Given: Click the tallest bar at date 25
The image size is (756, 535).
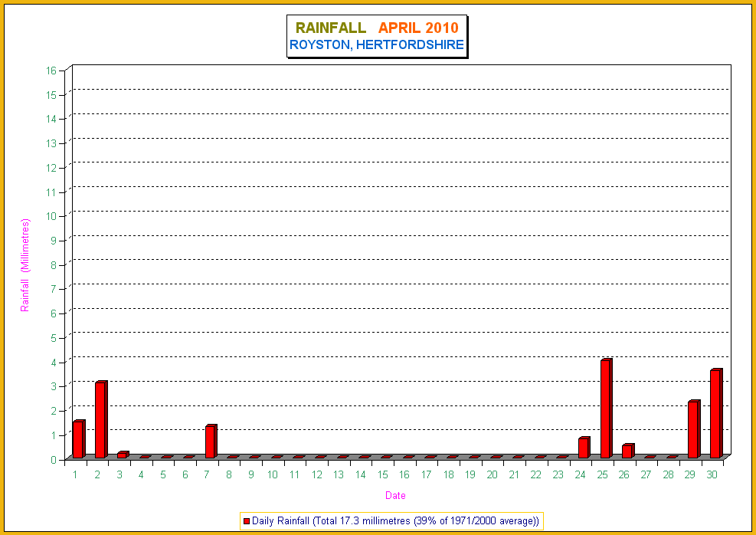Looking at the screenshot, I should tap(606, 409).
